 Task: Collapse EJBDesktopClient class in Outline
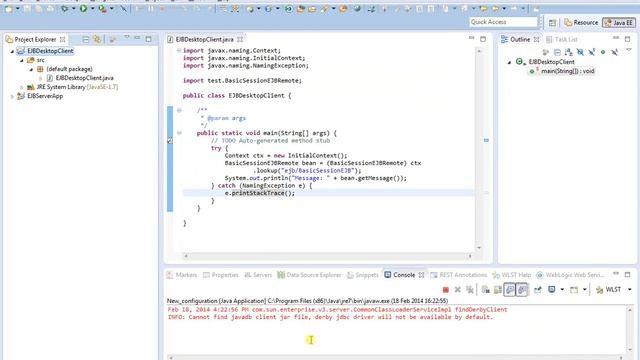click(509, 62)
